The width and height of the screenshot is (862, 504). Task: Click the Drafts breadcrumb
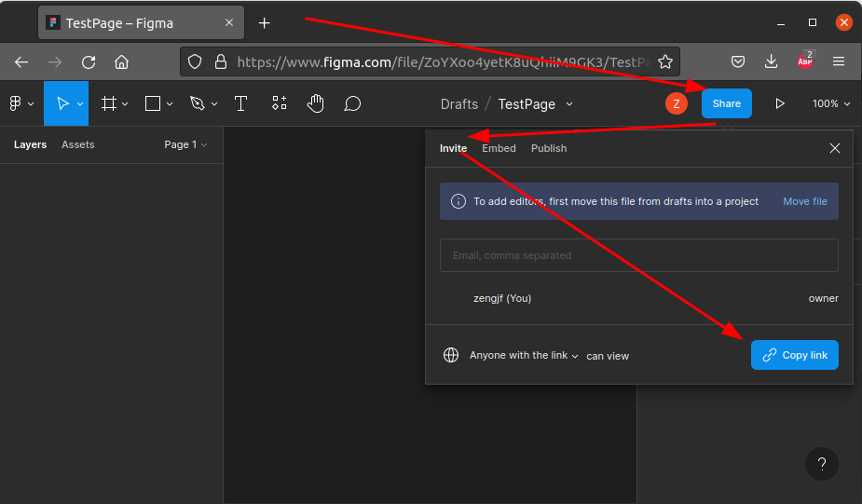[x=459, y=104]
